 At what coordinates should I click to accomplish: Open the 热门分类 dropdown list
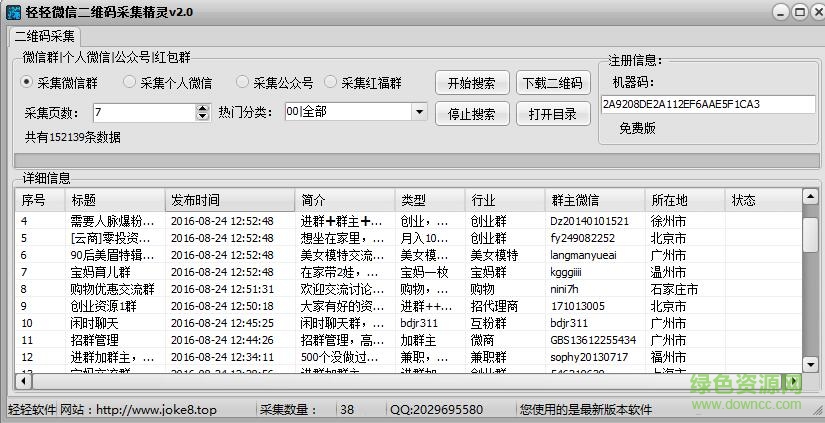[419, 112]
